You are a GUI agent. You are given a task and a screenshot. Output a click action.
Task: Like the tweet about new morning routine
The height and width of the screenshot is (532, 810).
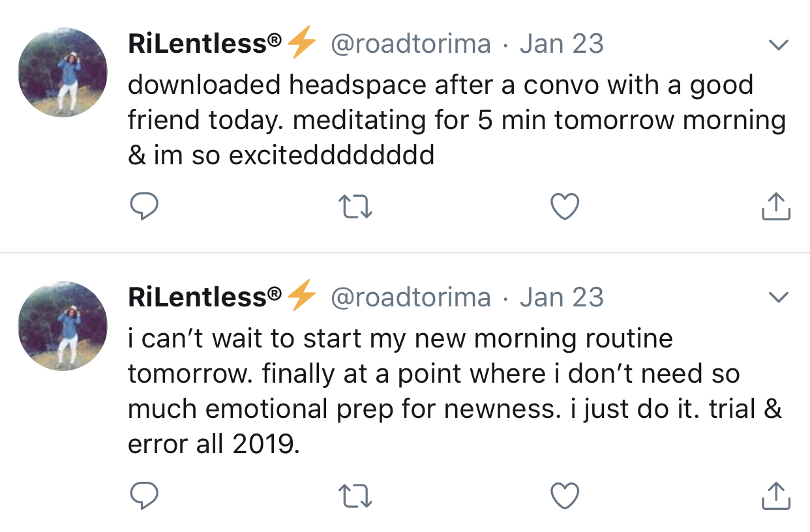[x=565, y=495]
